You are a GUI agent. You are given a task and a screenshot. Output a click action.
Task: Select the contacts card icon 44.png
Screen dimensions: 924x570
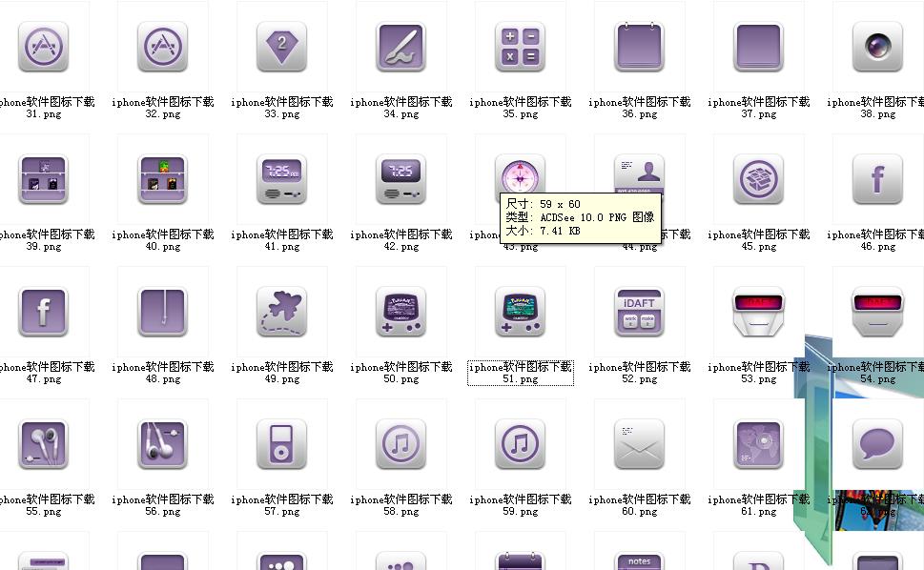(640, 173)
